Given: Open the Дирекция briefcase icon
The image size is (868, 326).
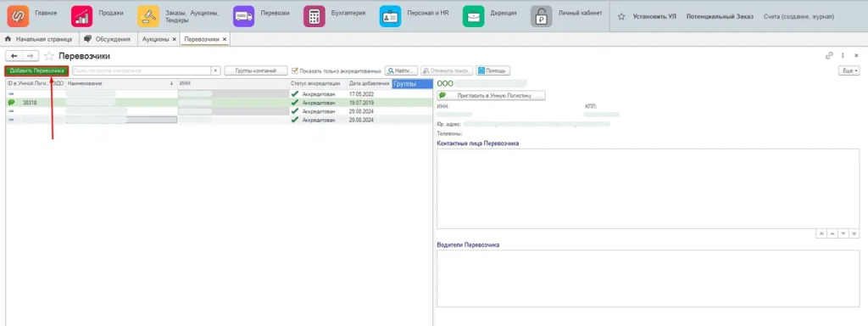Looking at the screenshot, I should 473,16.
